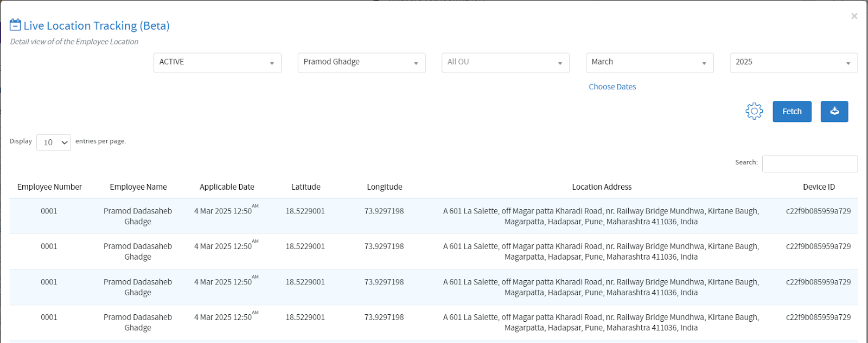Open the March month dropdown
This screenshot has height=343, width=868.
(x=649, y=62)
